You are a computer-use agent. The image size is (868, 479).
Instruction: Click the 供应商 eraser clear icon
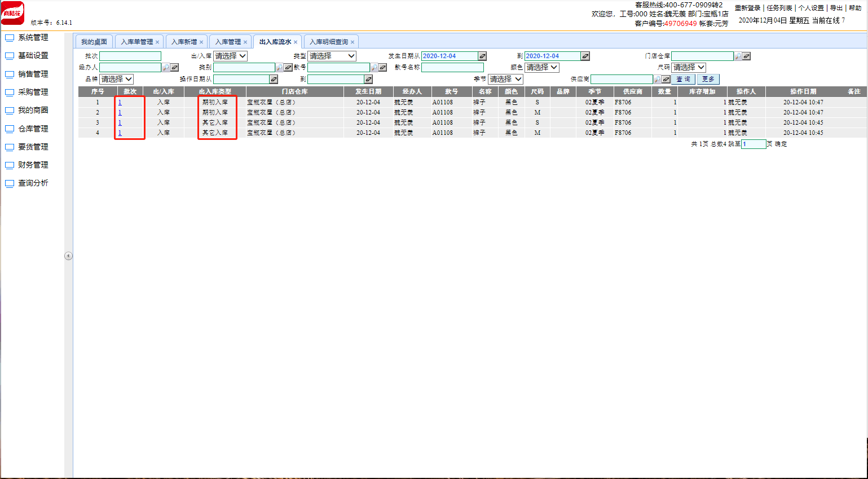click(x=666, y=80)
